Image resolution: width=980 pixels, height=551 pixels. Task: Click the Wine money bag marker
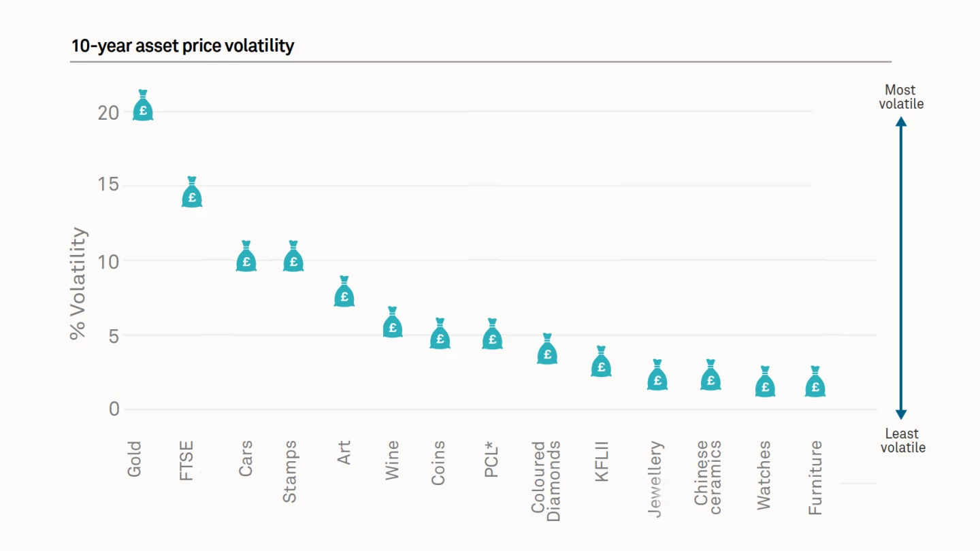tap(393, 324)
